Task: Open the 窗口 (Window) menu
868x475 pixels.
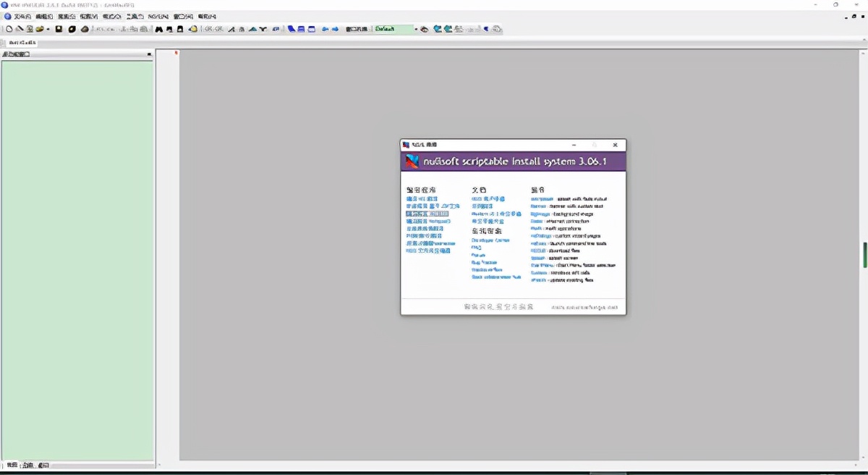Action: tap(183, 16)
